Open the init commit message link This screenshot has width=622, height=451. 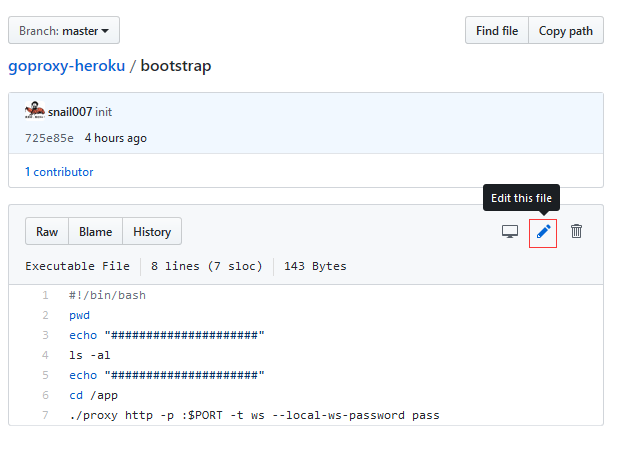click(104, 112)
